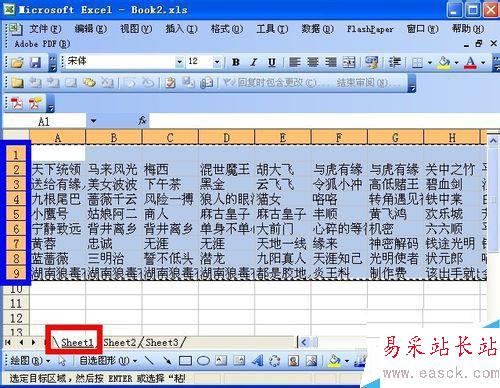500x388 pixels.
Task: Click the indent icon
Action: click(x=395, y=62)
